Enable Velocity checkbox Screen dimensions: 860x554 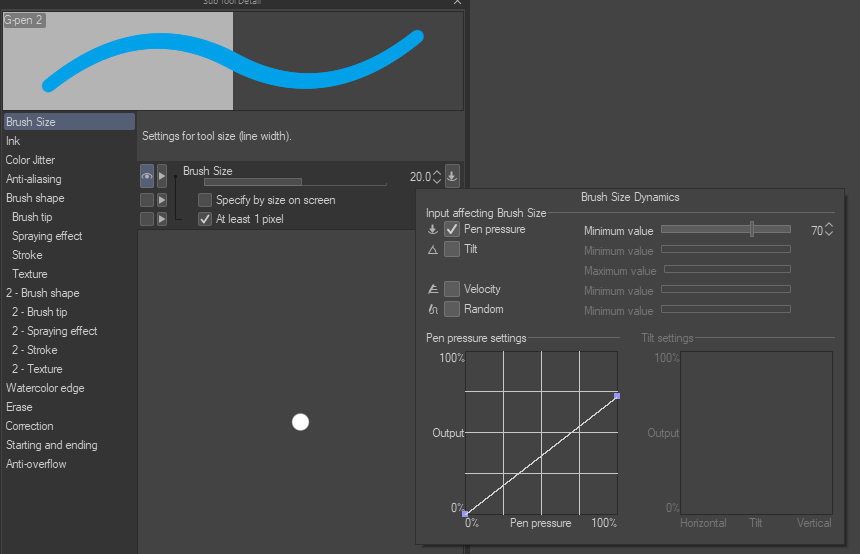[452, 289]
